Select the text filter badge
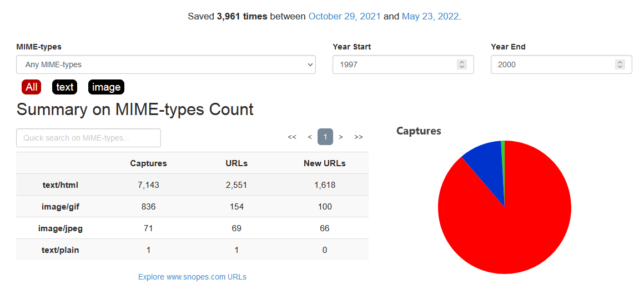The image size is (644, 289). pyautogui.click(x=64, y=87)
